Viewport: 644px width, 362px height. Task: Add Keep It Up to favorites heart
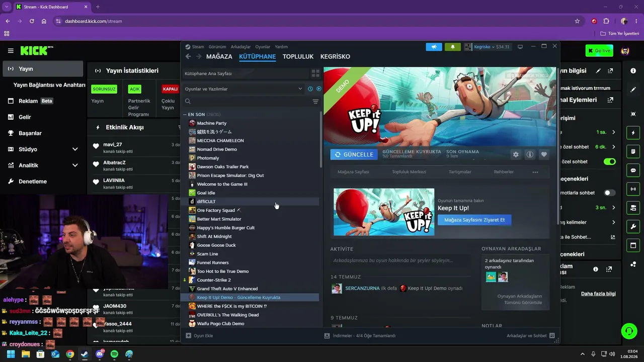pyautogui.click(x=544, y=154)
